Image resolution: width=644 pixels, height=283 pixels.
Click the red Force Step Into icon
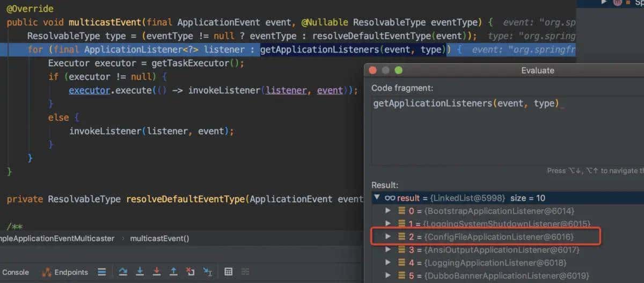156,272
